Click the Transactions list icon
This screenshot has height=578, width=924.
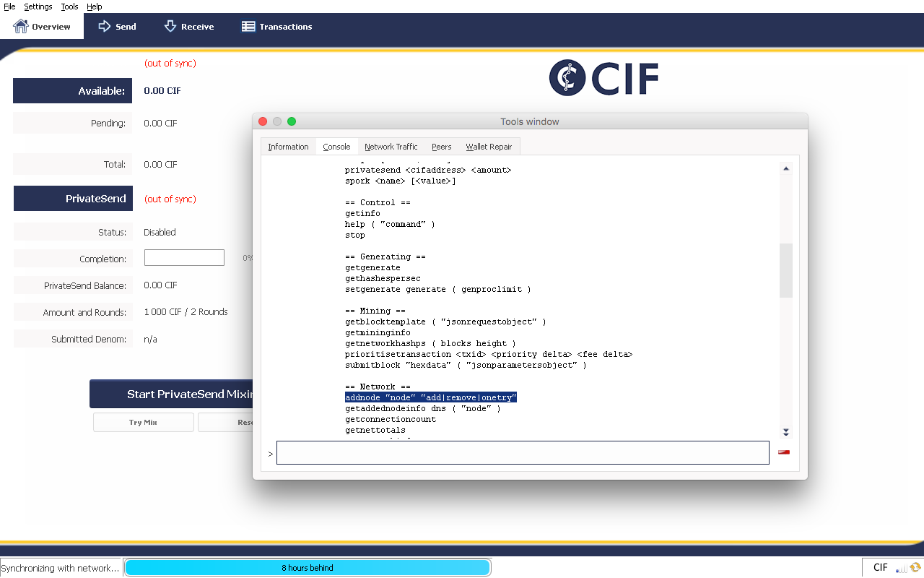248,27
